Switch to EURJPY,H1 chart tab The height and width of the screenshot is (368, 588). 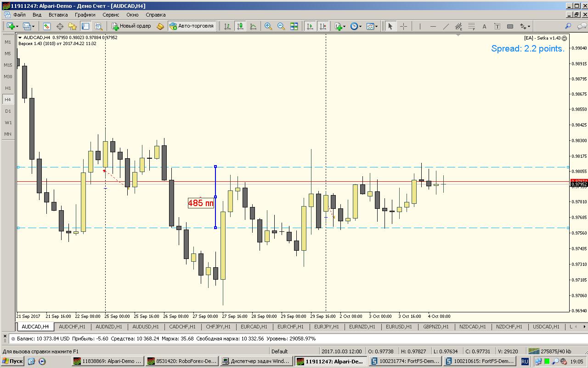327,327
